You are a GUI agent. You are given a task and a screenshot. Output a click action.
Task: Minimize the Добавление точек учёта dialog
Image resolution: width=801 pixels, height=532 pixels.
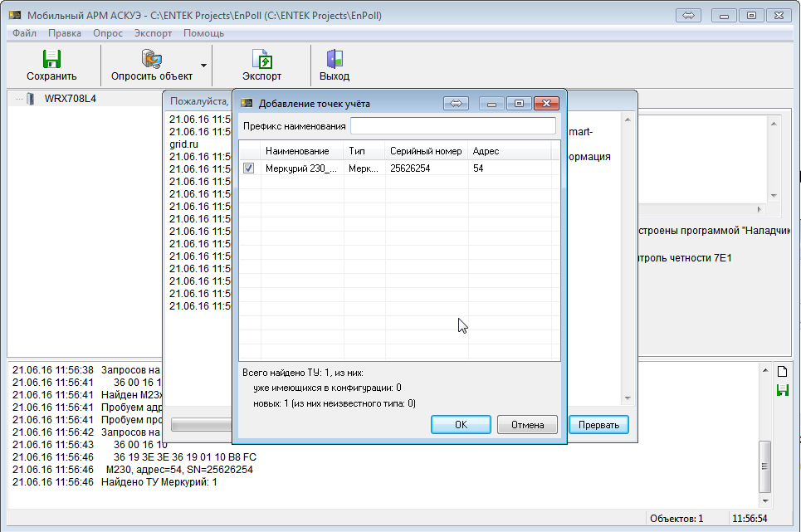tap(491, 104)
